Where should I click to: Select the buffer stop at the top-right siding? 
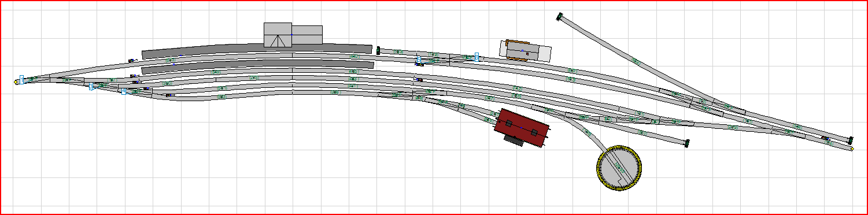point(559,17)
